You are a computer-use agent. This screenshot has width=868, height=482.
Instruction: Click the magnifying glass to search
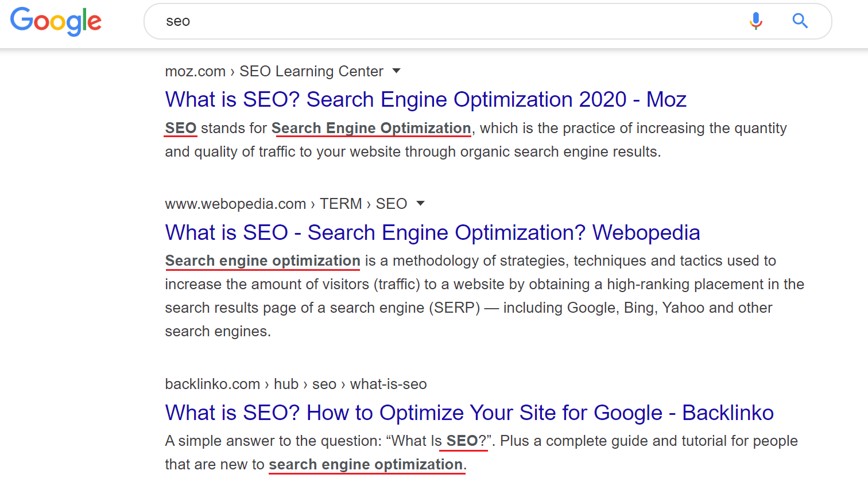tap(800, 21)
